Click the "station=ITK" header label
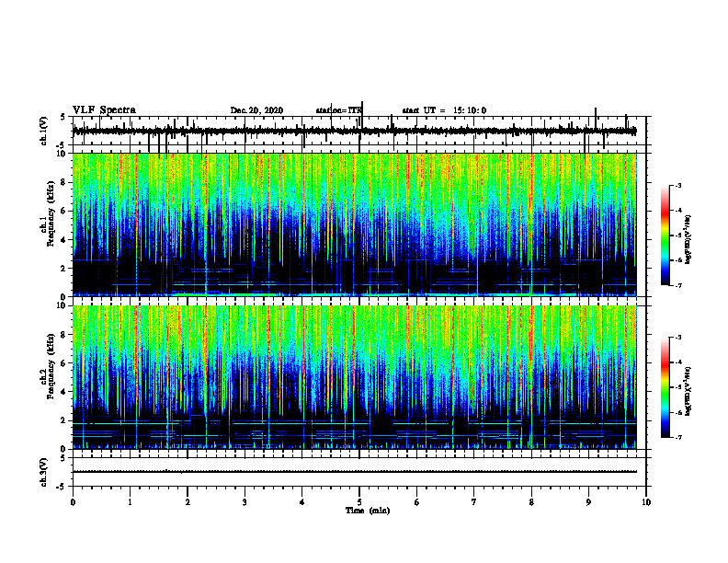This screenshot has width=728, height=563. [x=339, y=110]
